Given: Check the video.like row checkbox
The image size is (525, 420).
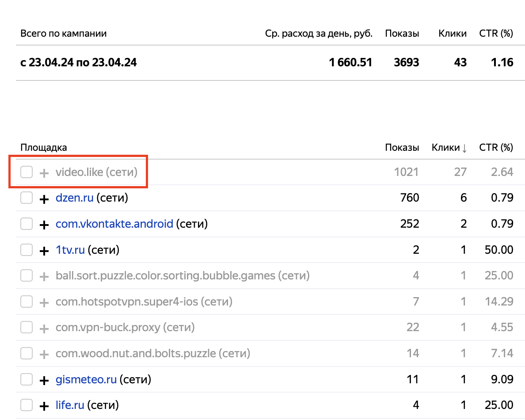Looking at the screenshot, I should 27,172.
